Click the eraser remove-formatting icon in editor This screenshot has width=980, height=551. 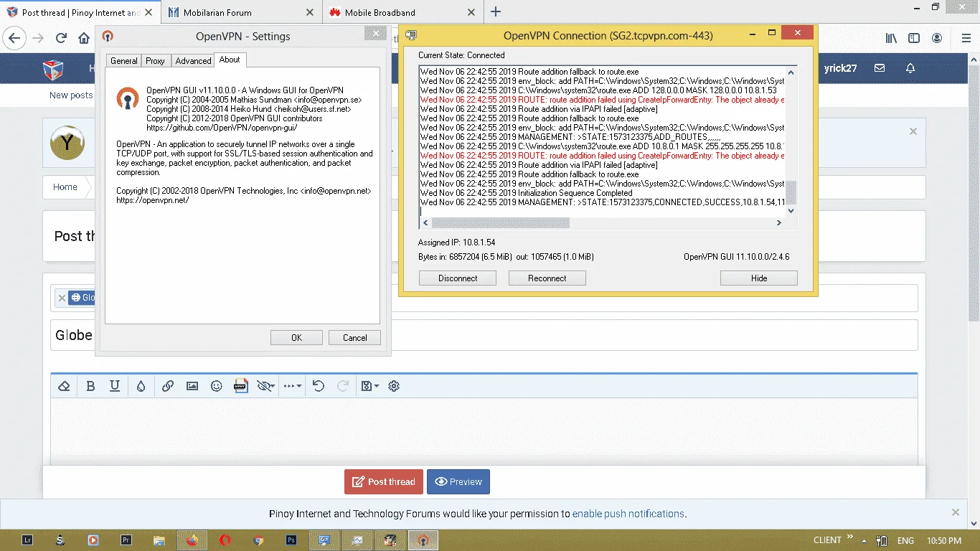[x=64, y=386]
